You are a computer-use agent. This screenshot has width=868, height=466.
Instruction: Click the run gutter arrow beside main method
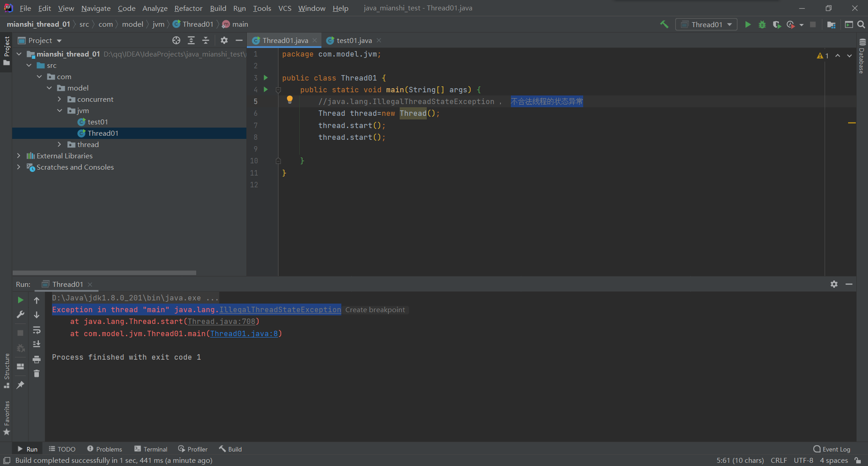point(266,90)
